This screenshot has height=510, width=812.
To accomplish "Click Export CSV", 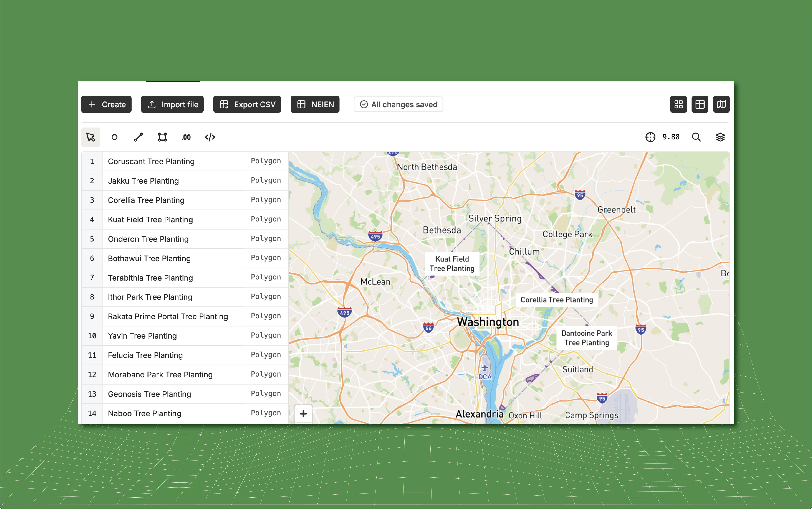I will tap(247, 105).
